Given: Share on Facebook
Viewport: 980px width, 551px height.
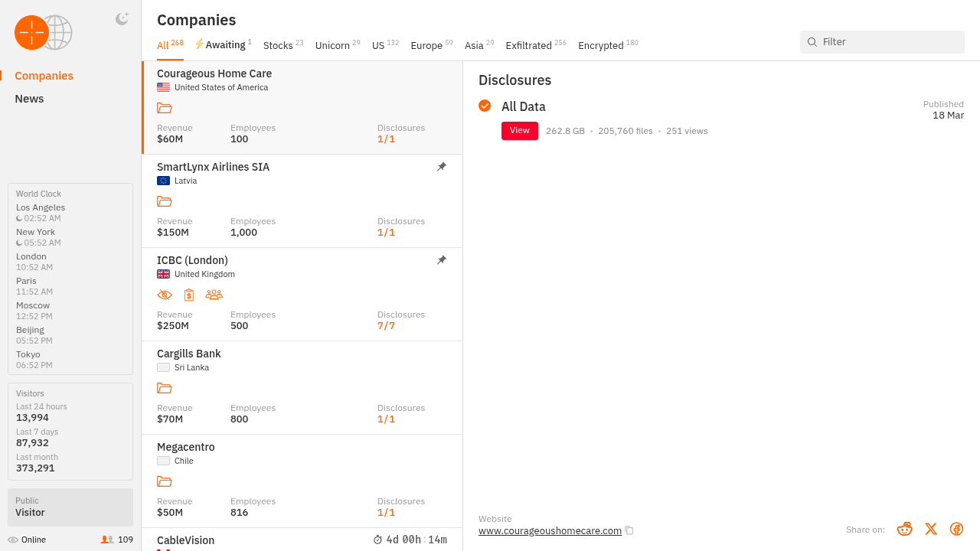Looking at the screenshot, I should (956, 529).
